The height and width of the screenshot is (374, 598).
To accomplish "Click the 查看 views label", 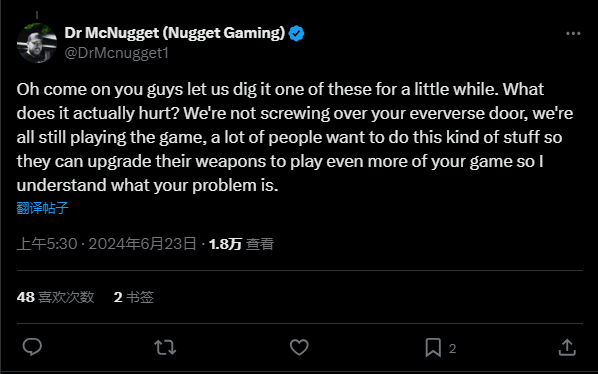I will (260, 244).
